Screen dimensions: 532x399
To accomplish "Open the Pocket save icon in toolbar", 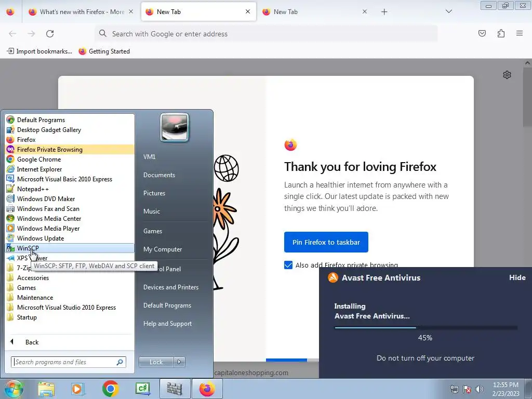I will [482, 33].
